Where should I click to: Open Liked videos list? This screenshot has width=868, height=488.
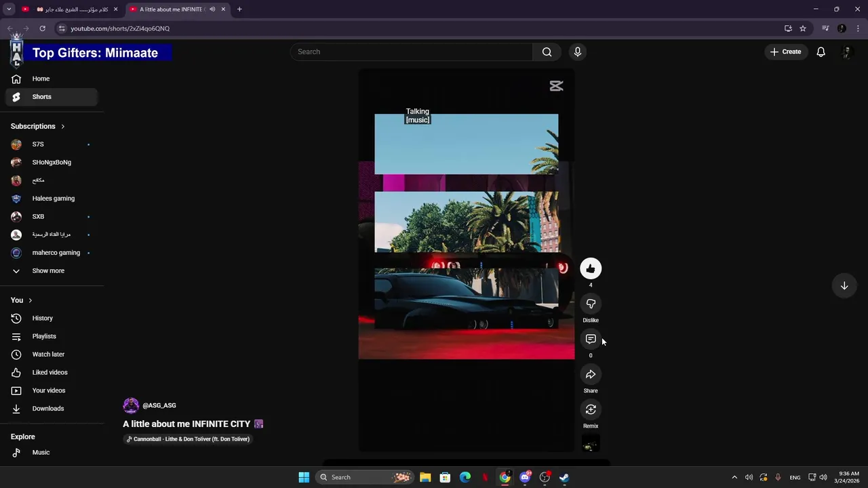tap(52, 373)
